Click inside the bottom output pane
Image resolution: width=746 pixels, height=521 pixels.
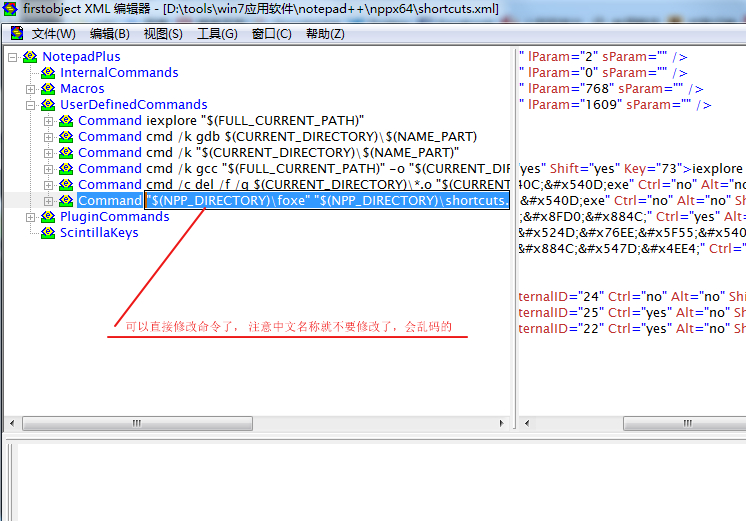pyautogui.click(x=381, y=482)
